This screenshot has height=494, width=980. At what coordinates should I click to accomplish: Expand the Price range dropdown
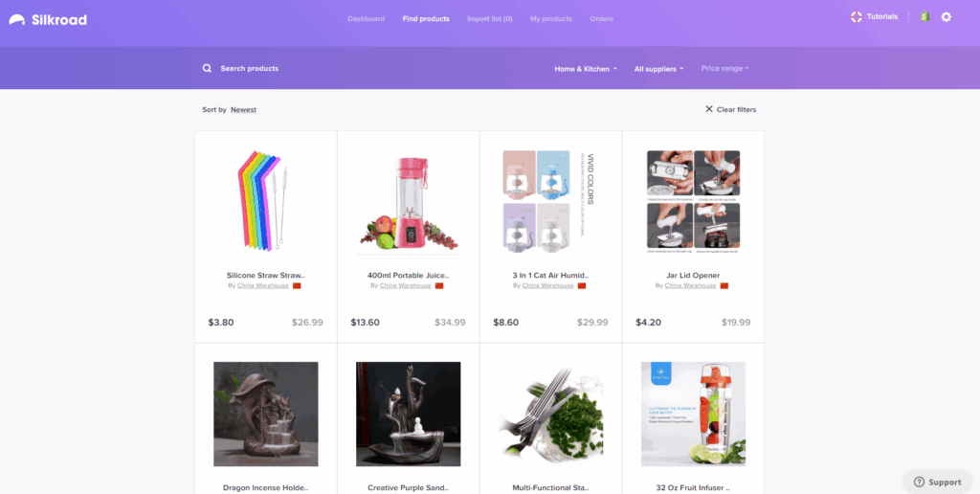tap(725, 68)
